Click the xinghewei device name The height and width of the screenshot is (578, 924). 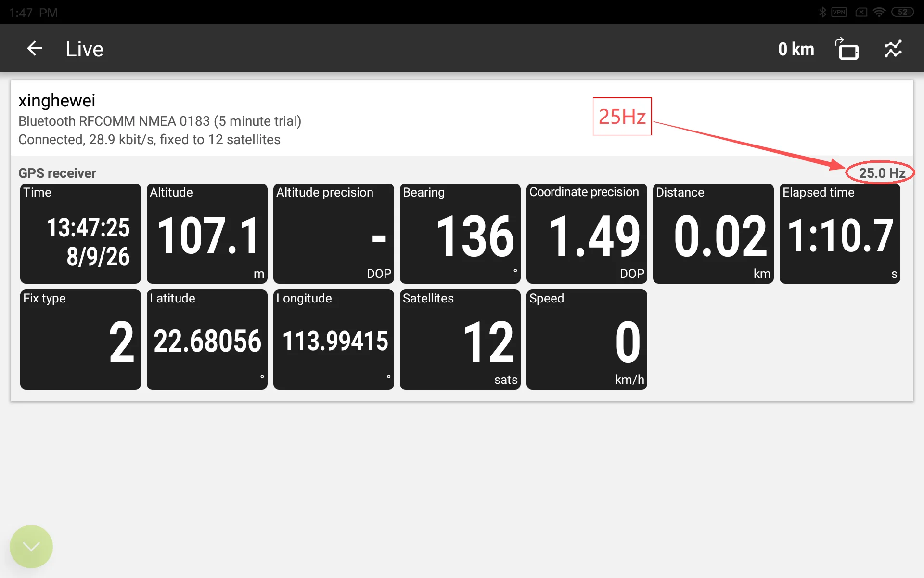tap(57, 101)
